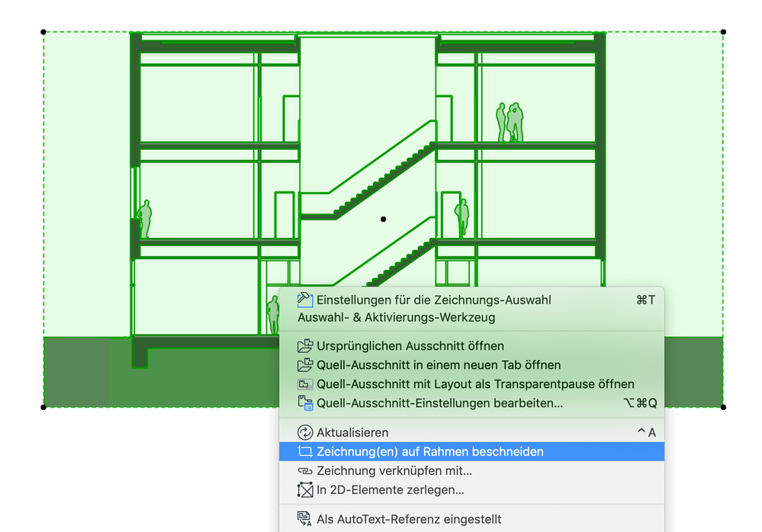The image size is (762, 532).
Task: Click the drawing's center selection point
Action: [x=384, y=220]
